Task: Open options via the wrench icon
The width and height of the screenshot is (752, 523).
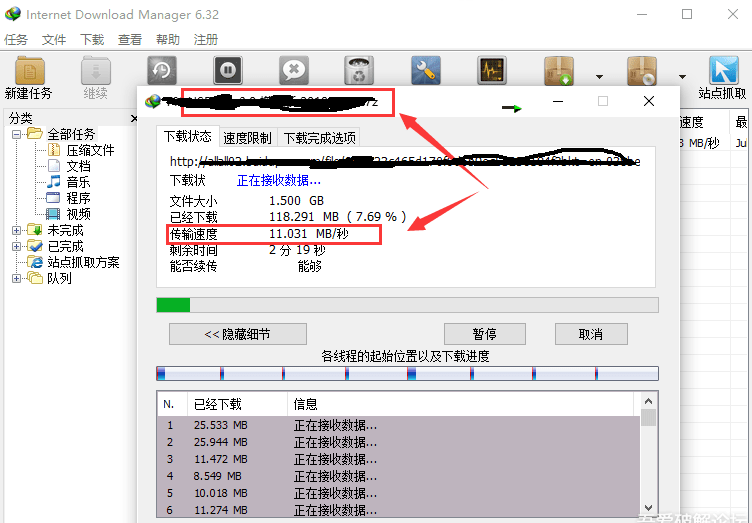Action: (x=425, y=70)
